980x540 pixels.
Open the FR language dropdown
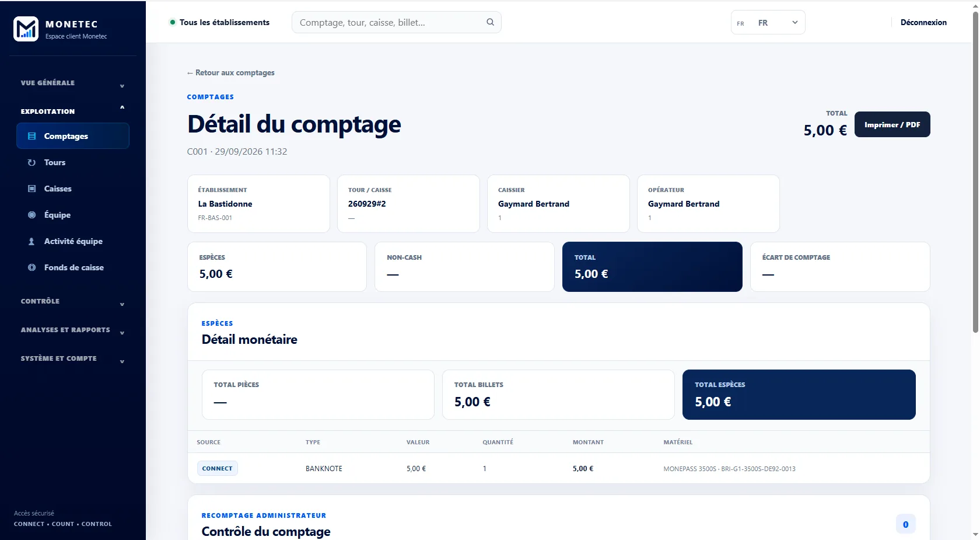[x=768, y=23]
